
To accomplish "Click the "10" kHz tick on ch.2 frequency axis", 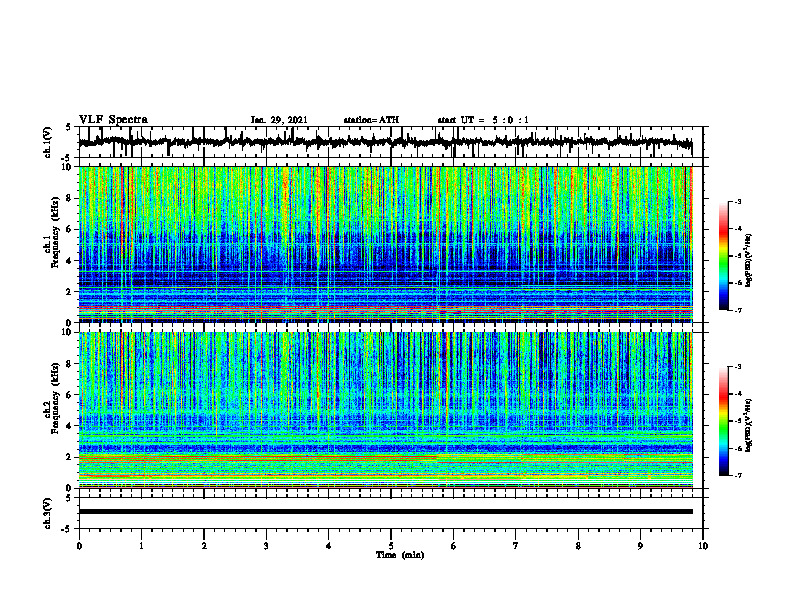I will pos(68,332).
